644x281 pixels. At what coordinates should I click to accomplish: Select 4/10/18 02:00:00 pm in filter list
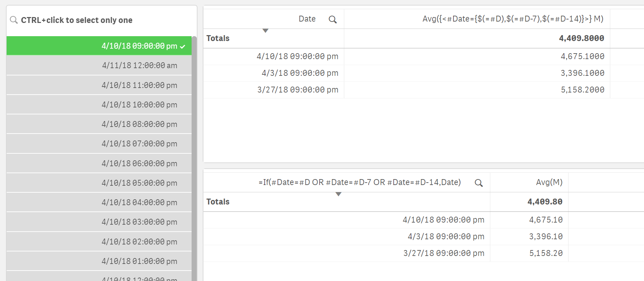[x=99, y=242]
